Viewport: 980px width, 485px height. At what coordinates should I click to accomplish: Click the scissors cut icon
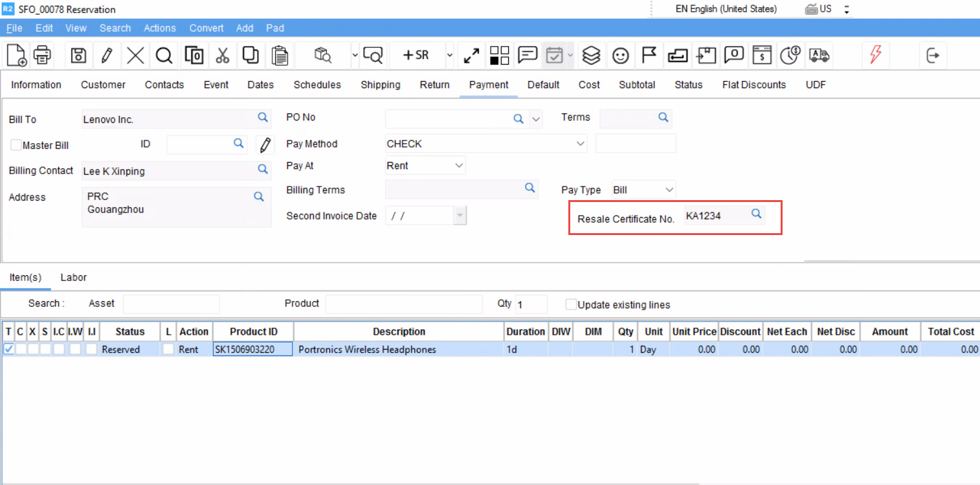click(223, 56)
